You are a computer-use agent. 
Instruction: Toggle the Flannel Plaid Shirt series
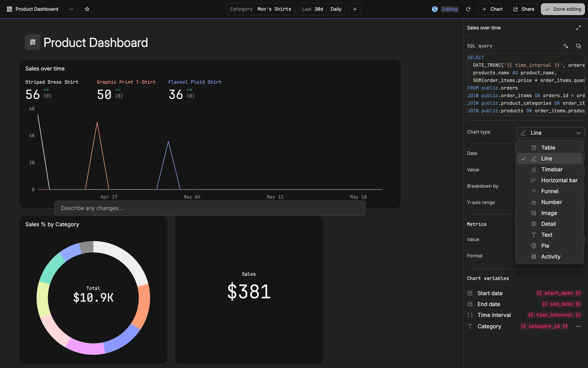pyautogui.click(x=195, y=82)
